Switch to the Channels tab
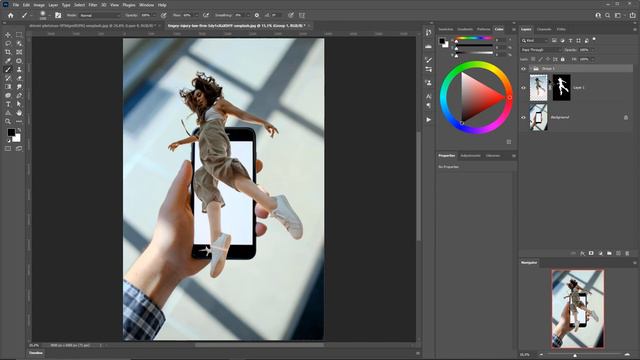This screenshot has width=640, height=360. tap(544, 29)
